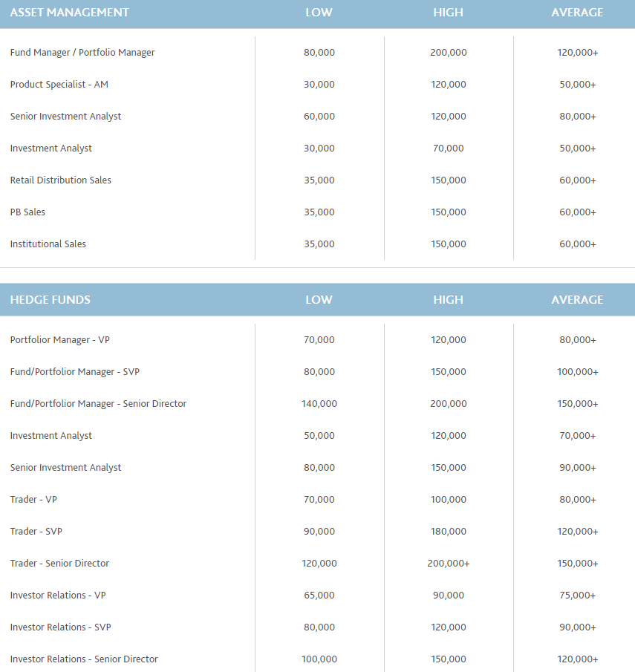Click the 140,000 low value for Senior Director

click(319, 404)
